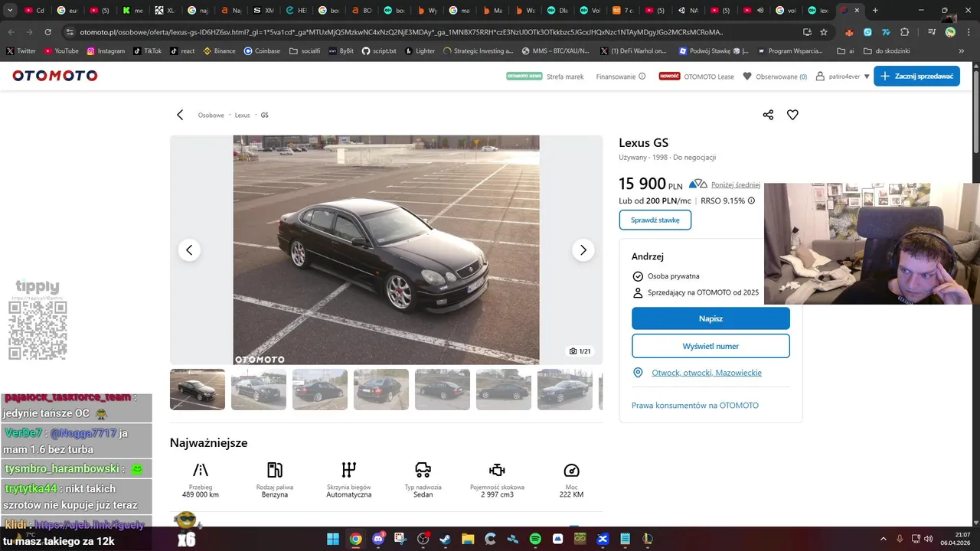Viewport: 980px width, 551px height.
Task: Click Lexus breadcrumb
Action: coord(242,115)
